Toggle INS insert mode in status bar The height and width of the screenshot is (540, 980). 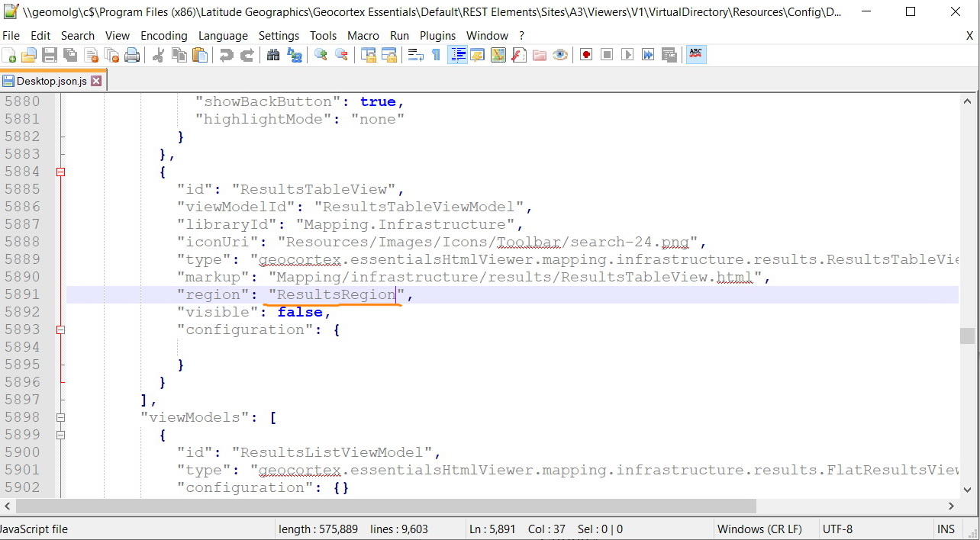tap(946, 529)
